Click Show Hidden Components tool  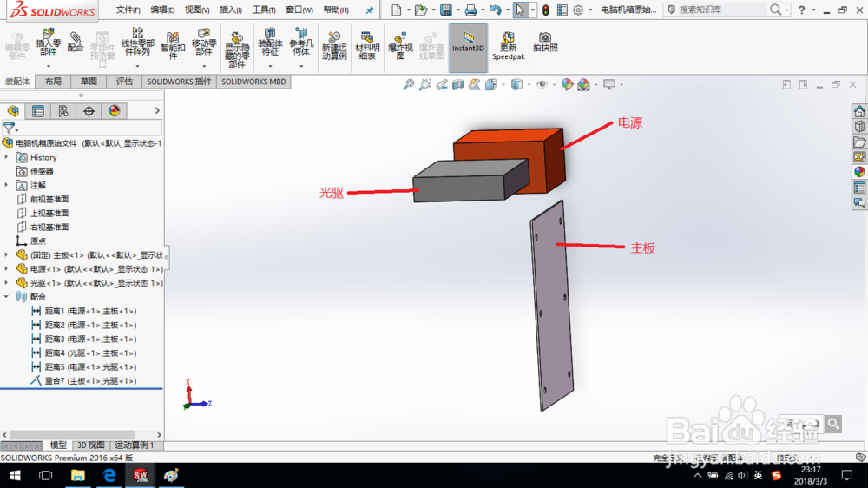pyautogui.click(x=237, y=49)
